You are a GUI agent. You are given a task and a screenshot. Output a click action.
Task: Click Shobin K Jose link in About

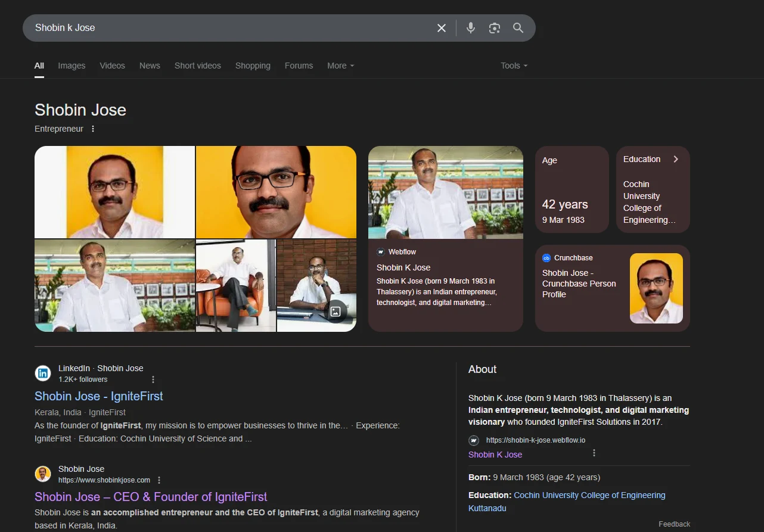coord(495,455)
